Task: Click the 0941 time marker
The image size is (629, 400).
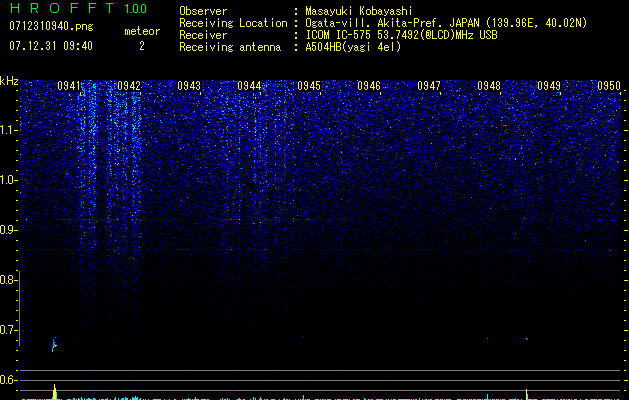Action: pyautogui.click(x=69, y=86)
